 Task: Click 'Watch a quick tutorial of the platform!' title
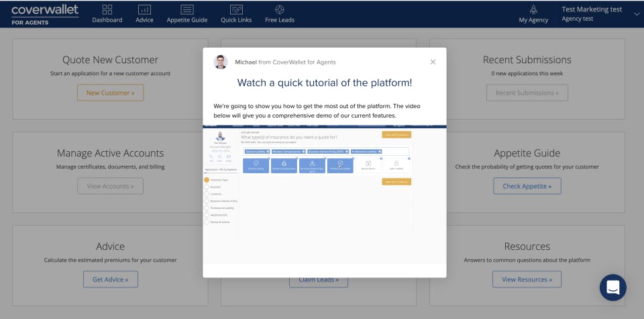coord(325,83)
